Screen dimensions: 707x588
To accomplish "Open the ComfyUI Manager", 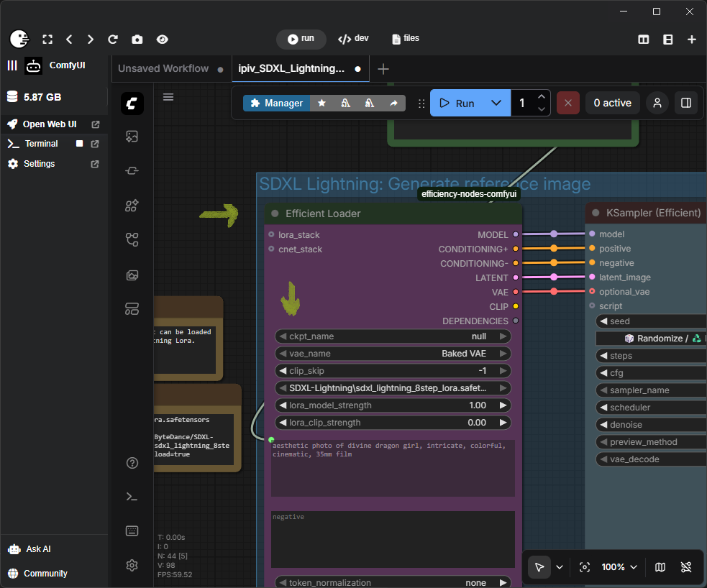I will pos(276,103).
